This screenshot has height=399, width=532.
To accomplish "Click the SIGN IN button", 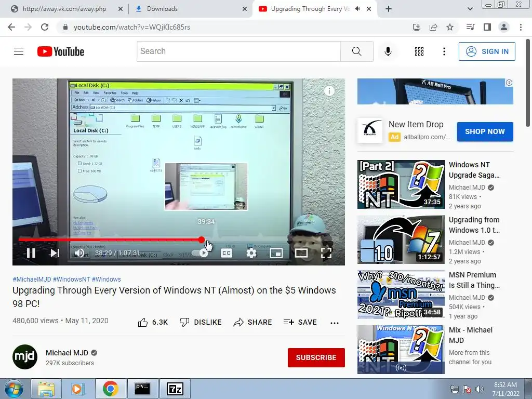I will coord(487,51).
